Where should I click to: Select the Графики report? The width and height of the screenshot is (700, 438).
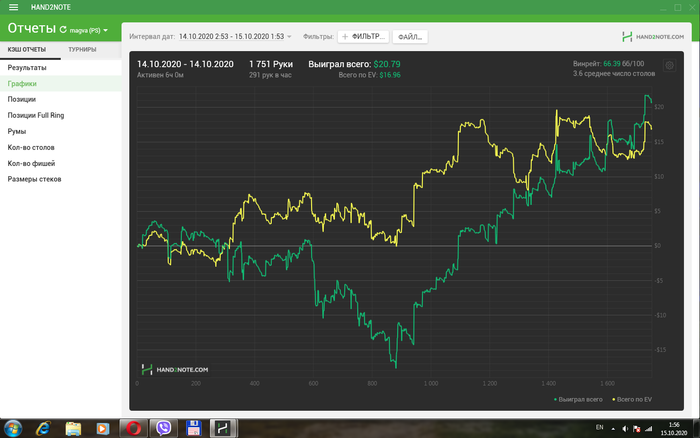click(x=61, y=83)
